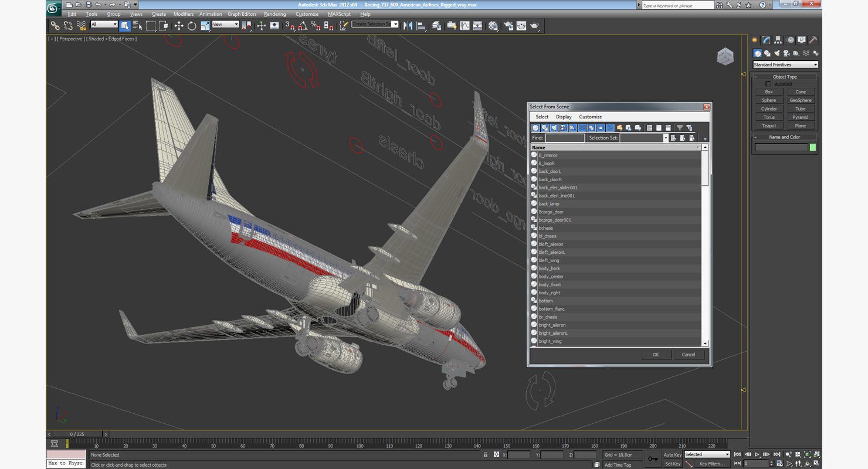Toggle the Percent Snap tool

pyautogui.click(x=316, y=26)
